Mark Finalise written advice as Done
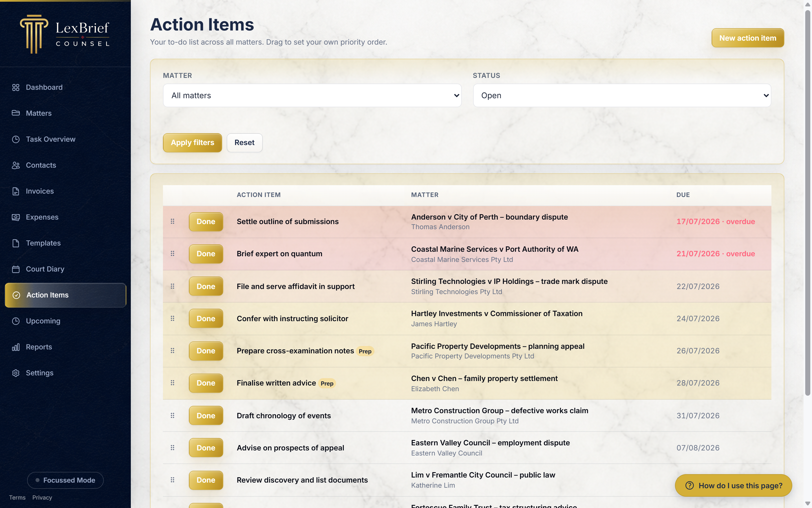 pyautogui.click(x=206, y=383)
